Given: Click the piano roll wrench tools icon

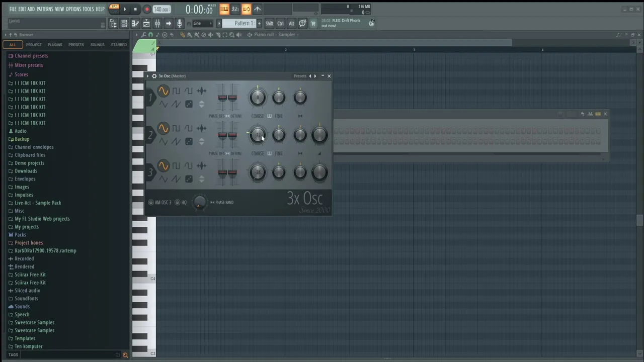Looking at the screenshot, I should point(144,35).
